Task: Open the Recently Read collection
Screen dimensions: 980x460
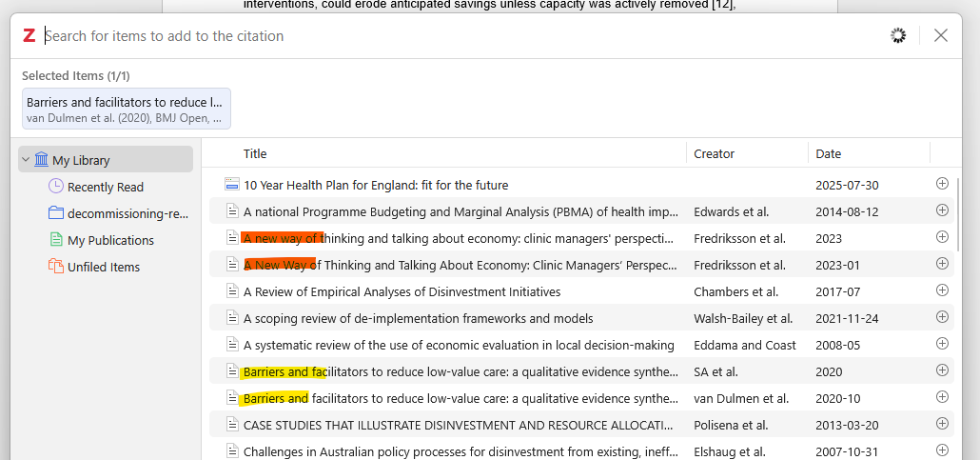Action: (106, 187)
